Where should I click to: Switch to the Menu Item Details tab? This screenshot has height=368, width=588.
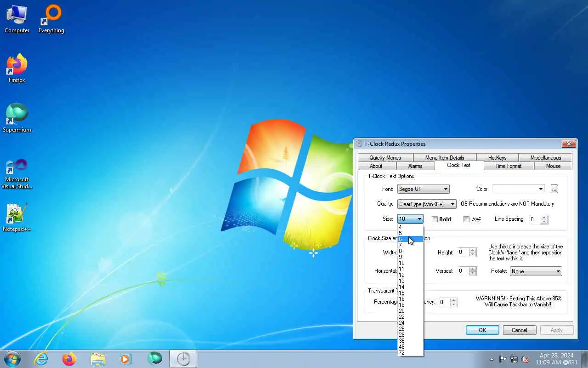445,158
